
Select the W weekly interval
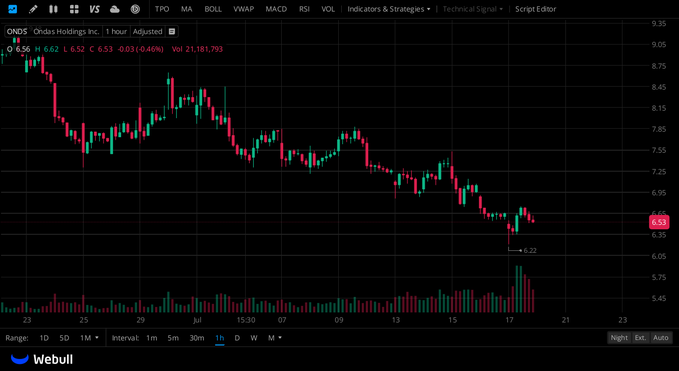point(254,338)
